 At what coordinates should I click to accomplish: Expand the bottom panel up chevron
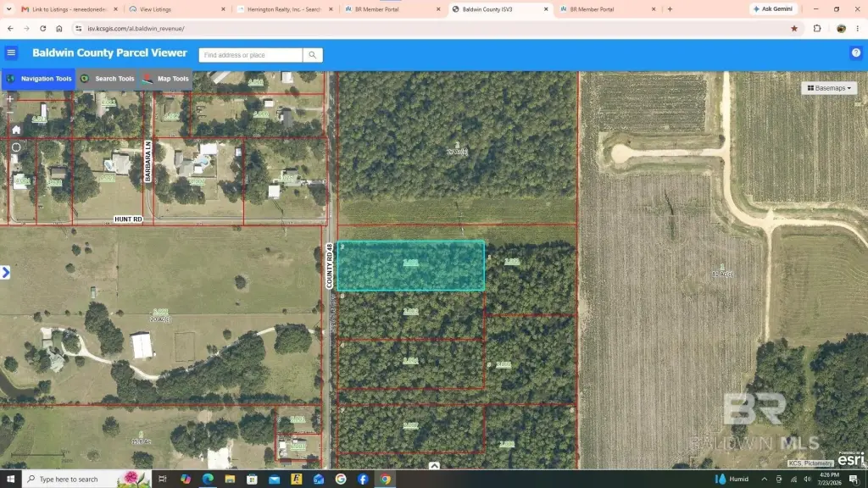tap(434, 466)
